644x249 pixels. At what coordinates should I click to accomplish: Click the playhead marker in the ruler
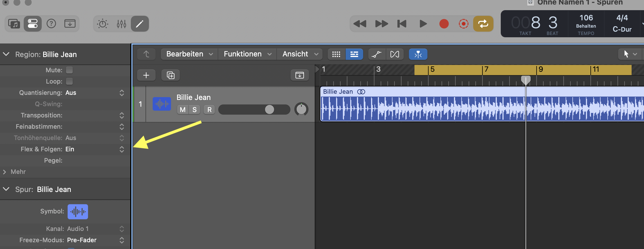526,80
